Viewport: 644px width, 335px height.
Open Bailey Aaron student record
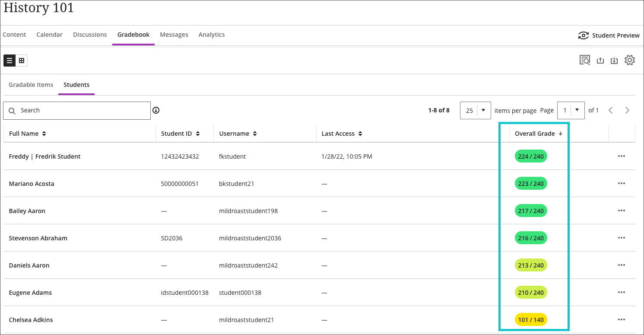pyautogui.click(x=27, y=211)
